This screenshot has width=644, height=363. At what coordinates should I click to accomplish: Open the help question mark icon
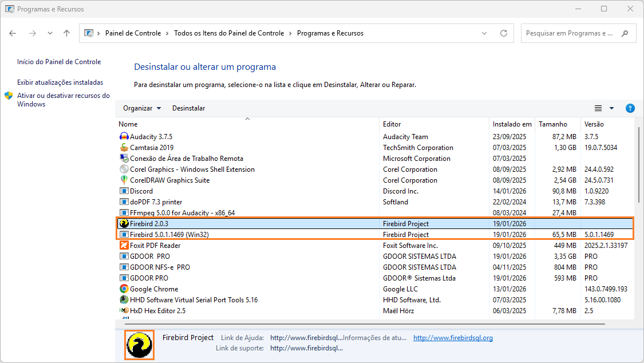[x=630, y=108]
